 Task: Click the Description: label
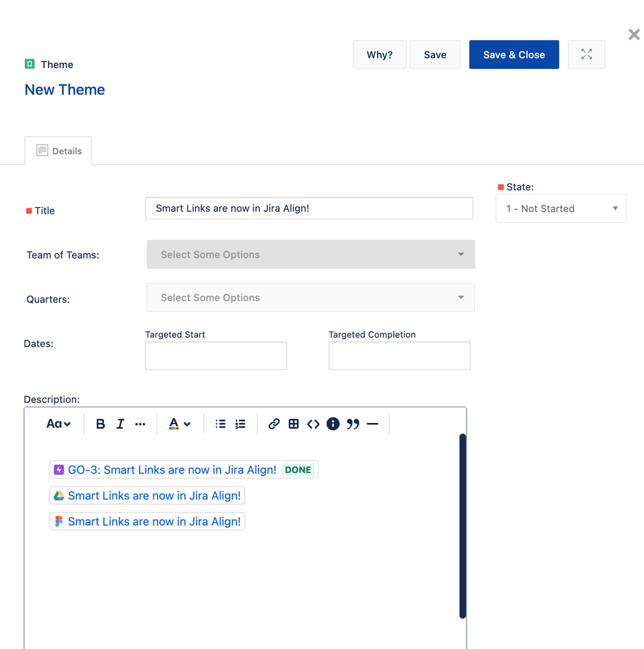(x=52, y=400)
